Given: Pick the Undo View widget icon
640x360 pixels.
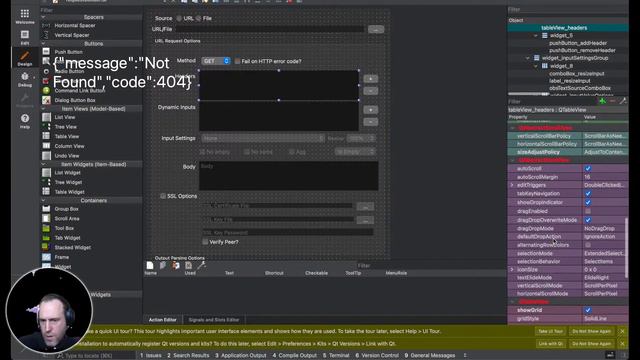Looking at the screenshot, I should [46, 156].
